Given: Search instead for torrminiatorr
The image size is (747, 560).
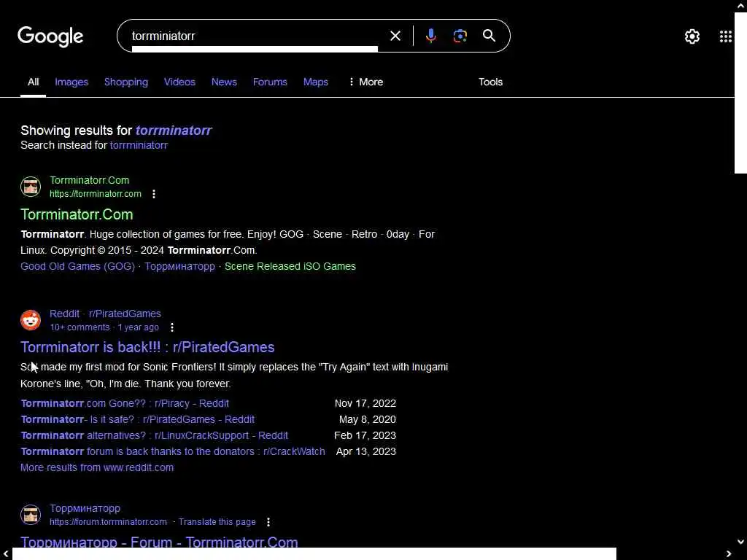Looking at the screenshot, I should (x=139, y=145).
